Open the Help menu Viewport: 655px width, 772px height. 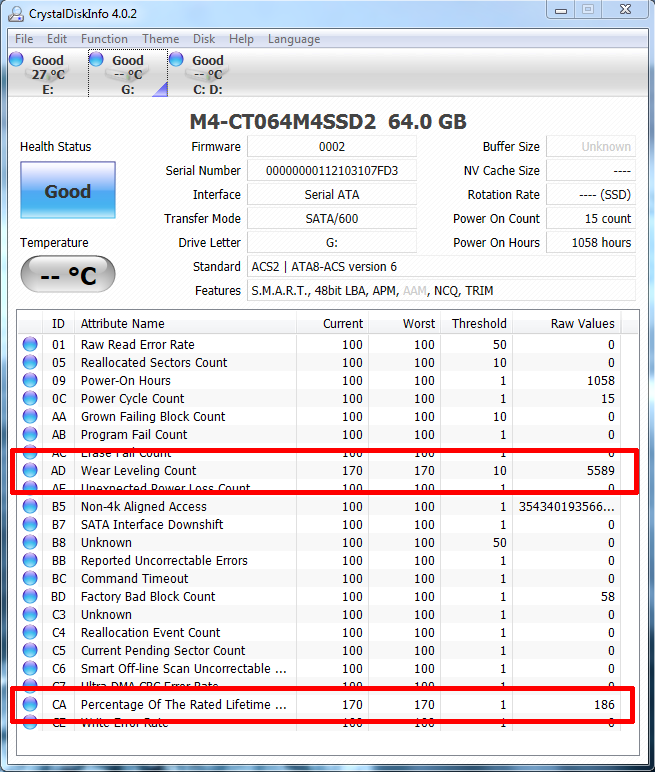[241, 39]
